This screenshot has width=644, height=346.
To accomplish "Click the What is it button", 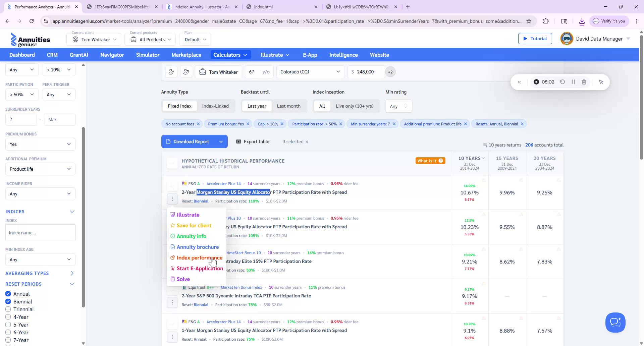I will [430, 161].
